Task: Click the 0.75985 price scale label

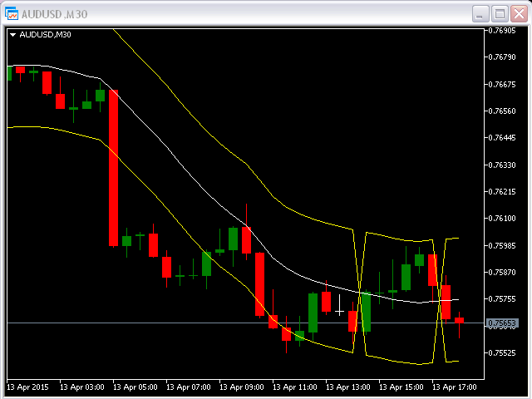Action: (x=502, y=245)
